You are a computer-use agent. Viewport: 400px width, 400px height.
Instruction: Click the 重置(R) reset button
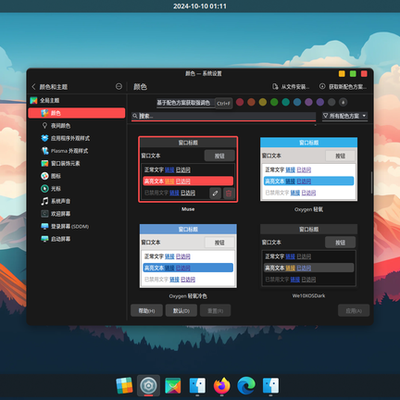click(215, 311)
